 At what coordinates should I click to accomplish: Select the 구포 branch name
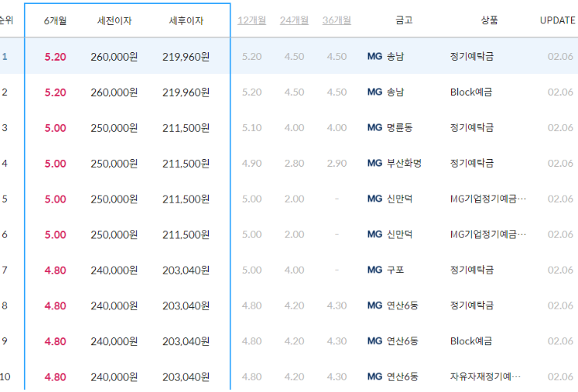click(x=395, y=270)
